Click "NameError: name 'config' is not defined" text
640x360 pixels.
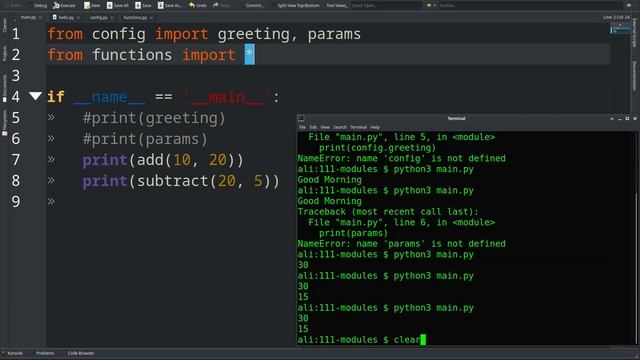pos(402,158)
